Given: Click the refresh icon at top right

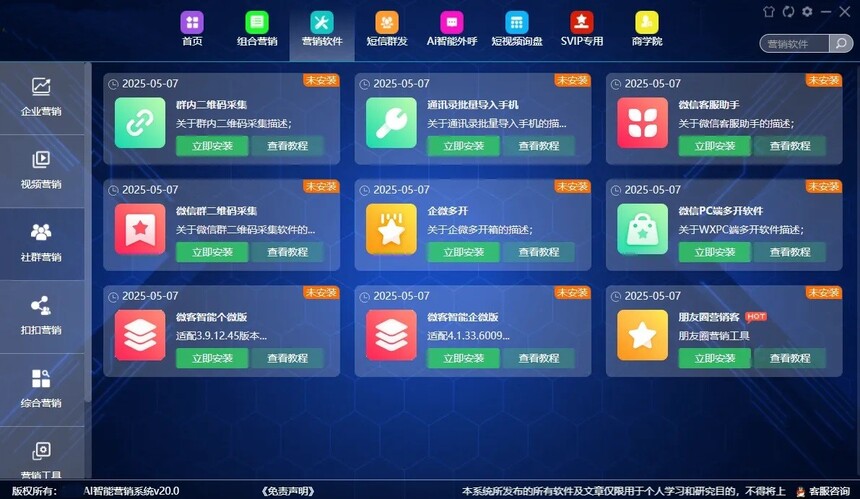Looking at the screenshot, I should pos(788,12).
